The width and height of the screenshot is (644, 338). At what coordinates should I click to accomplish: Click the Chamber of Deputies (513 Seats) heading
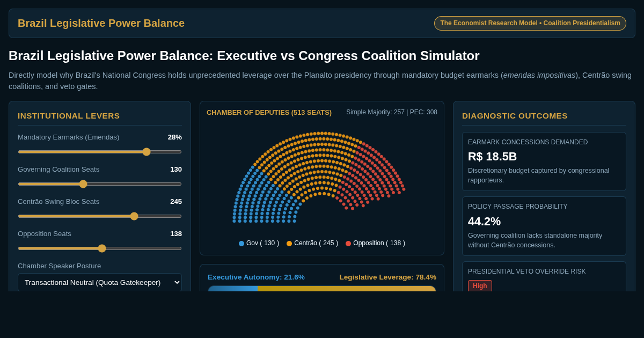pyautogui.click(x=269, y=112)
